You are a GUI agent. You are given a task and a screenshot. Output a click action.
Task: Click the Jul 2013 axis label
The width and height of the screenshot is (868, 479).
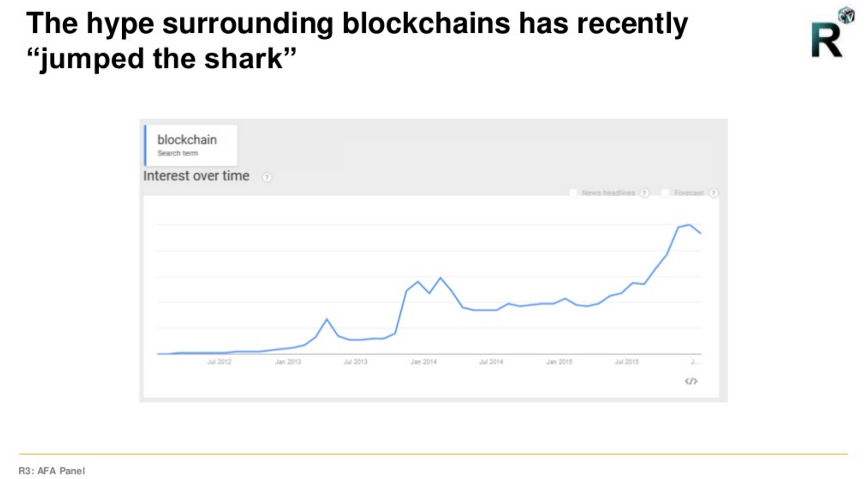point(355,362)
